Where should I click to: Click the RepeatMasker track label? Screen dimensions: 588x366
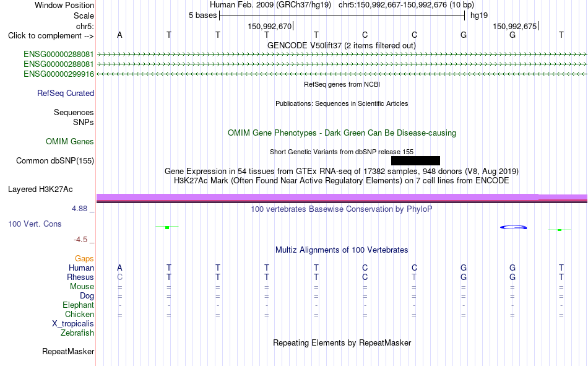(68, 351)
